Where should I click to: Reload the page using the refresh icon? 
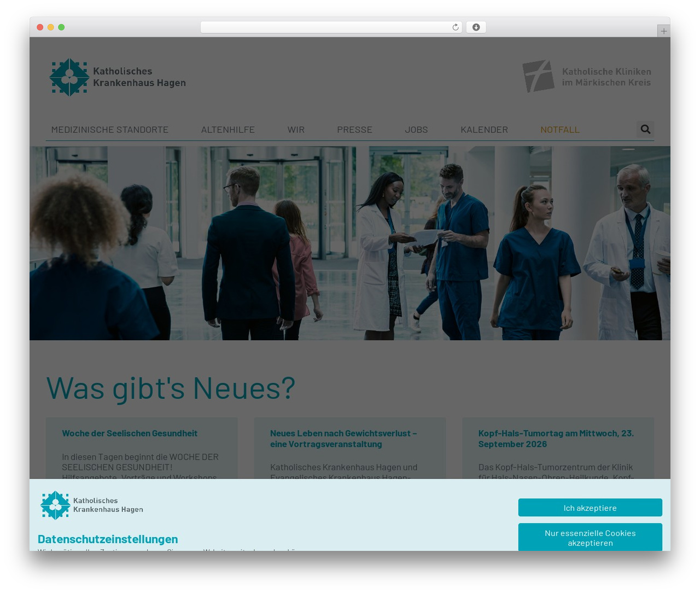pos(456,27)
